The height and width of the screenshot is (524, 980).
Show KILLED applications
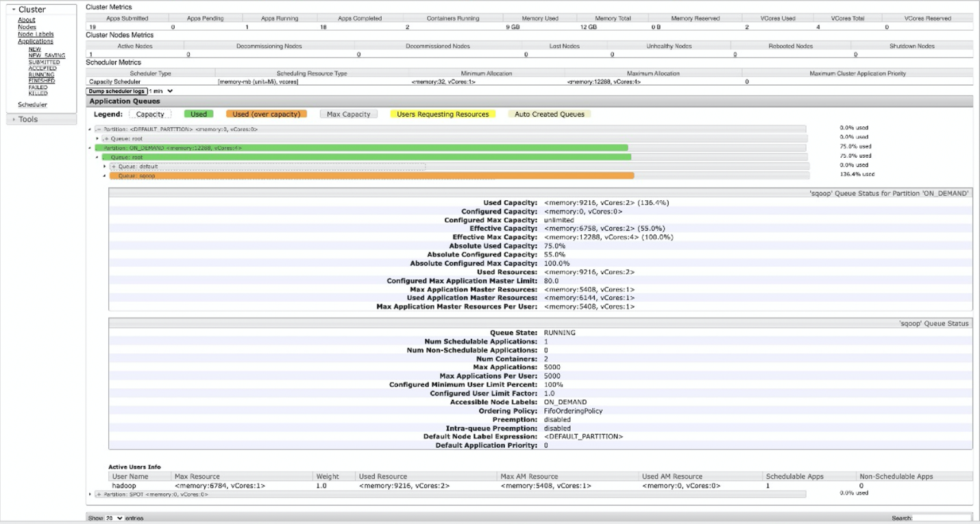38,93
